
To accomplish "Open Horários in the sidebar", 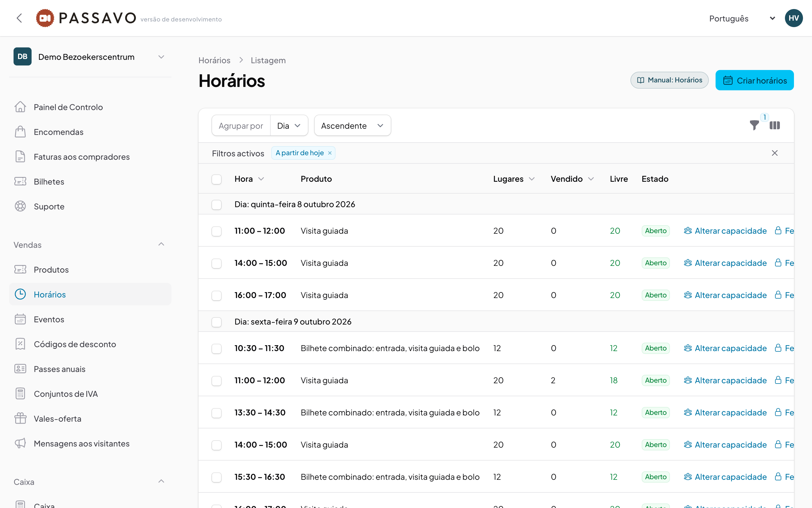I will [x=90, y=294].
